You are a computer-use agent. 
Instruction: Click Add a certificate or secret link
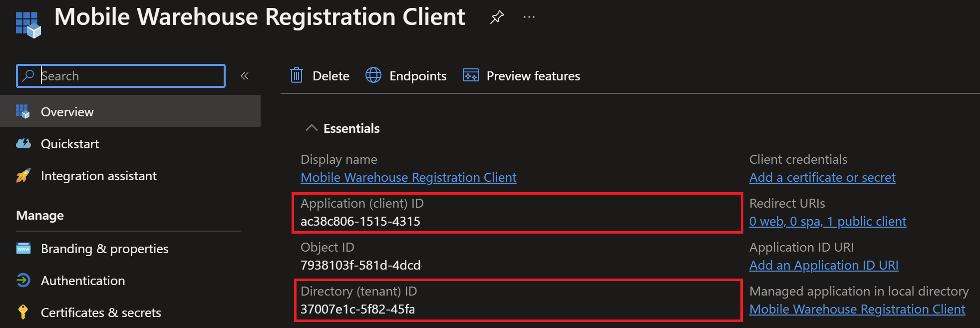pyautogui.click(x=822, y=177)
